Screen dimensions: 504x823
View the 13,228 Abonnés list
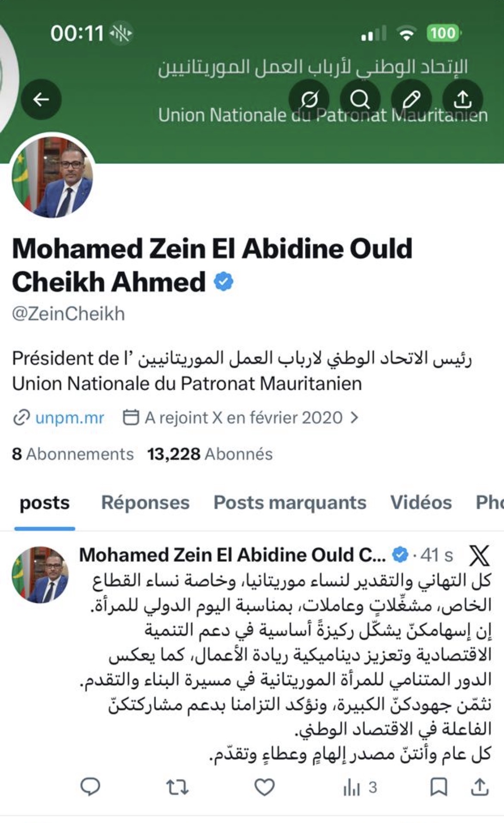pos(210,454)
